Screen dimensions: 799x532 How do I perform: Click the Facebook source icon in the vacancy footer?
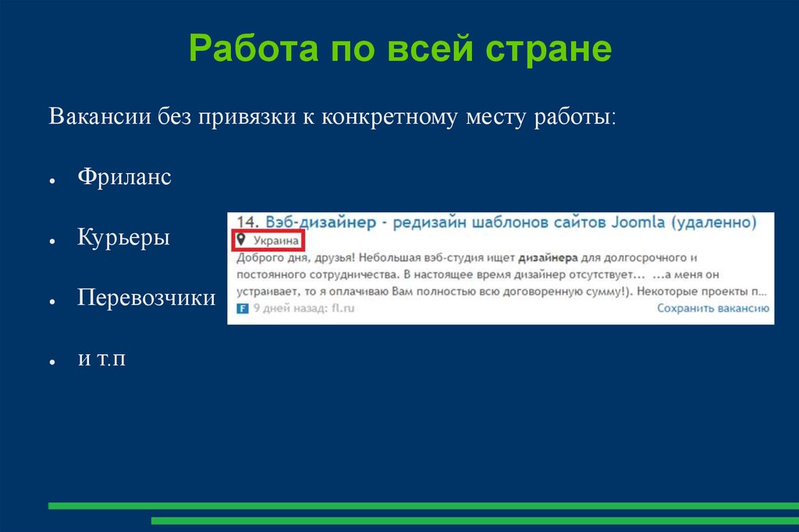[x=243, y=309]
